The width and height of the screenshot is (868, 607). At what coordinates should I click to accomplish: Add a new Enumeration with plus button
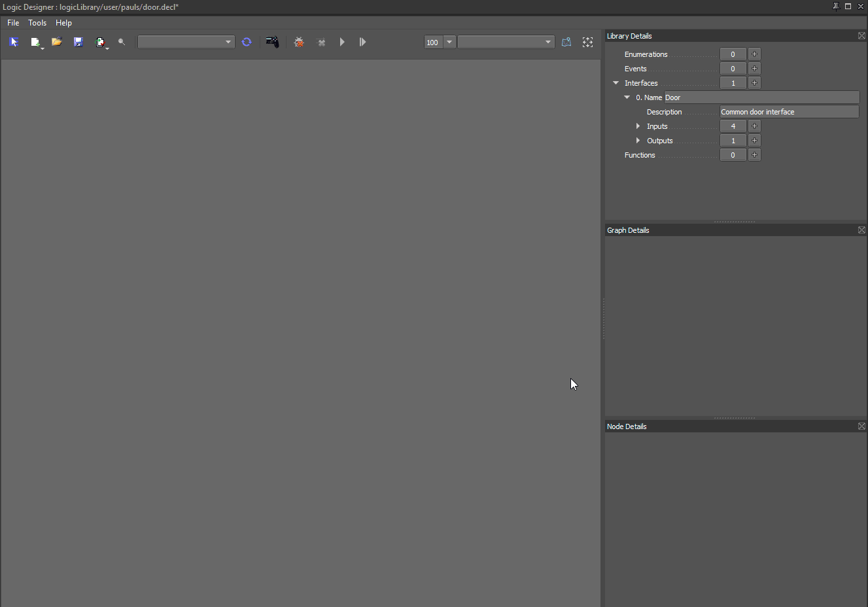pyautogui.click(x=754, y=54)
